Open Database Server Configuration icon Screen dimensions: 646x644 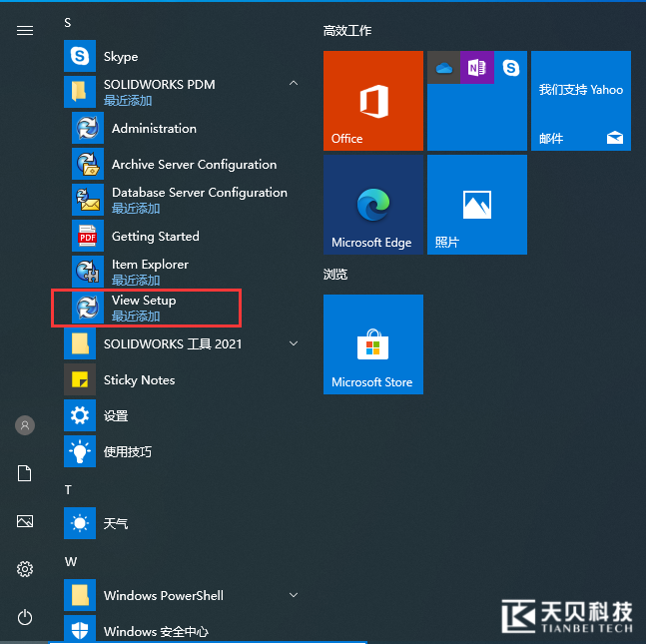88,200
